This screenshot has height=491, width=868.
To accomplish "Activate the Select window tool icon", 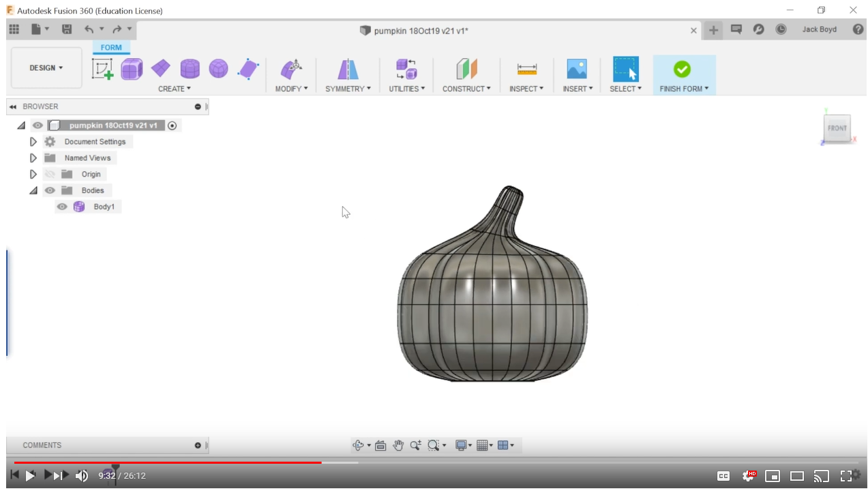I will click(625, 69).
